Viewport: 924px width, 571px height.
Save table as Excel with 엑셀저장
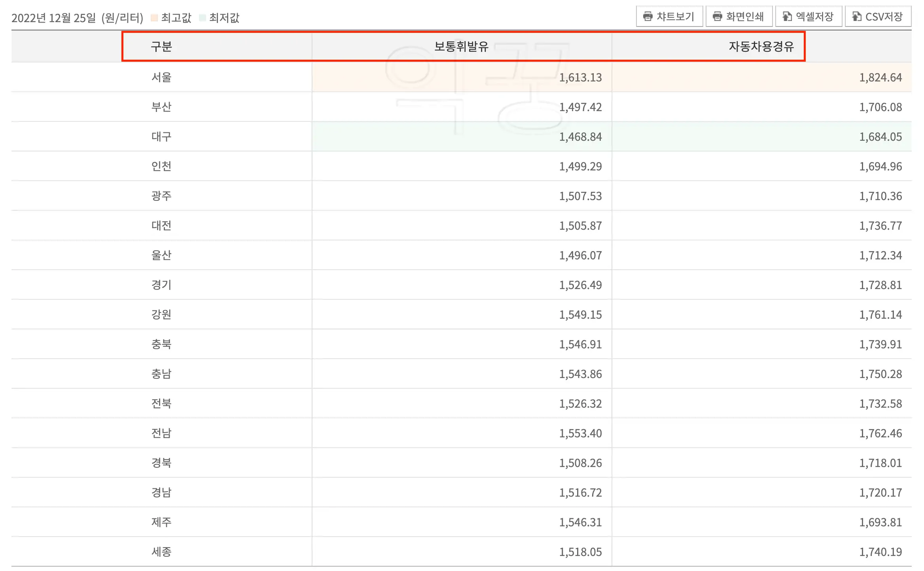(808, 17)
